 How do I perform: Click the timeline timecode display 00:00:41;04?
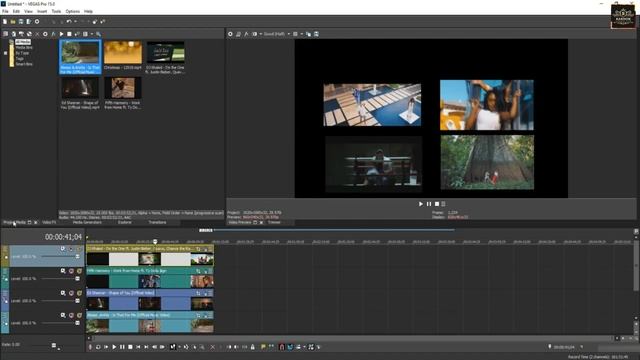(x=63, y=237)
